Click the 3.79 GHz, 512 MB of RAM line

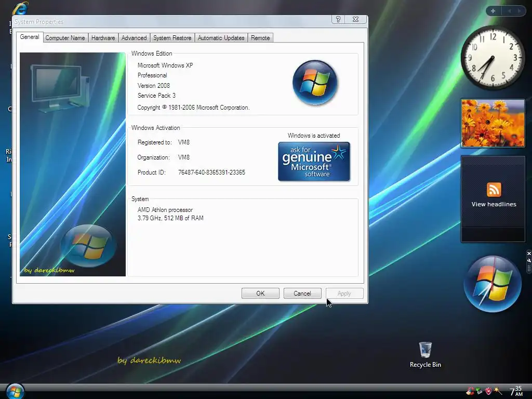pos(170,218)
